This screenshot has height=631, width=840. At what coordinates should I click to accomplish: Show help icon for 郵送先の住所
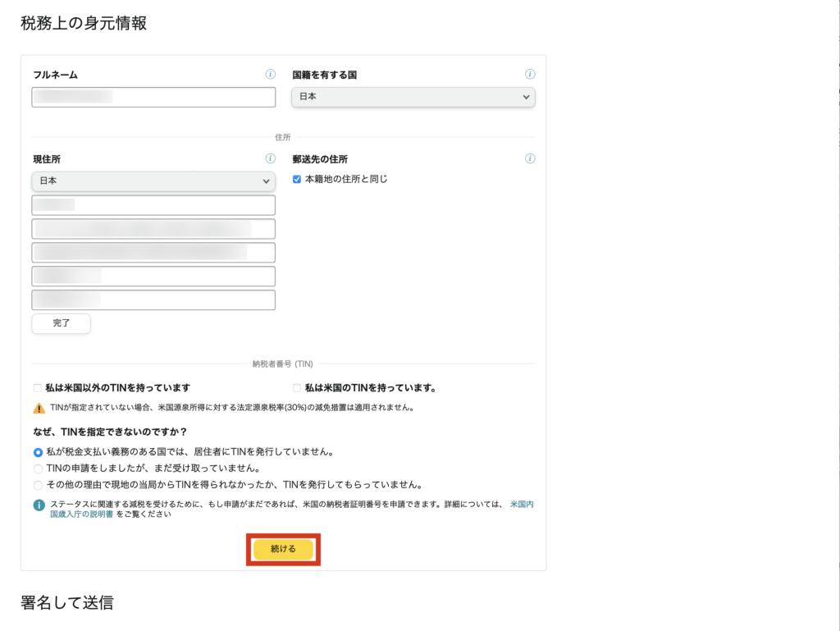click(530, 159)
